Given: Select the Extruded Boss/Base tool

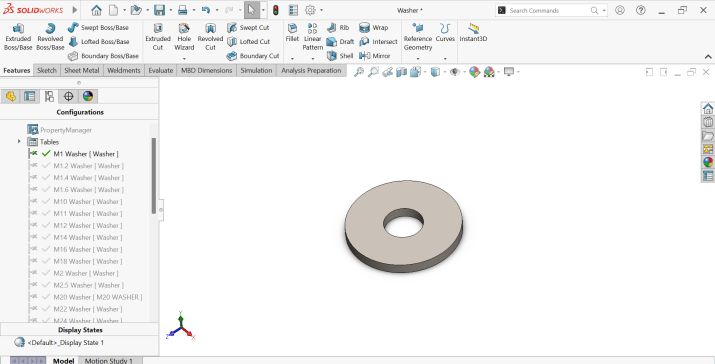Looking at the screenshot, I should (x=18, y=36).
